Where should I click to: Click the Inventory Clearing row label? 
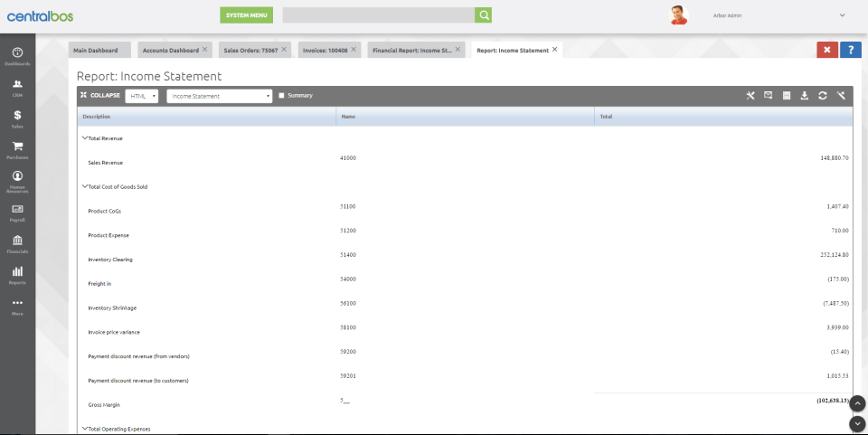[110, 260]
